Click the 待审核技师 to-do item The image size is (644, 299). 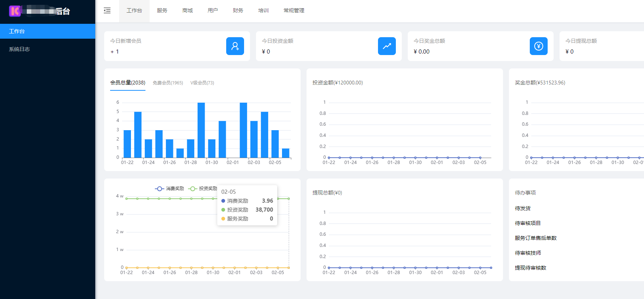[x=528, y=253]
